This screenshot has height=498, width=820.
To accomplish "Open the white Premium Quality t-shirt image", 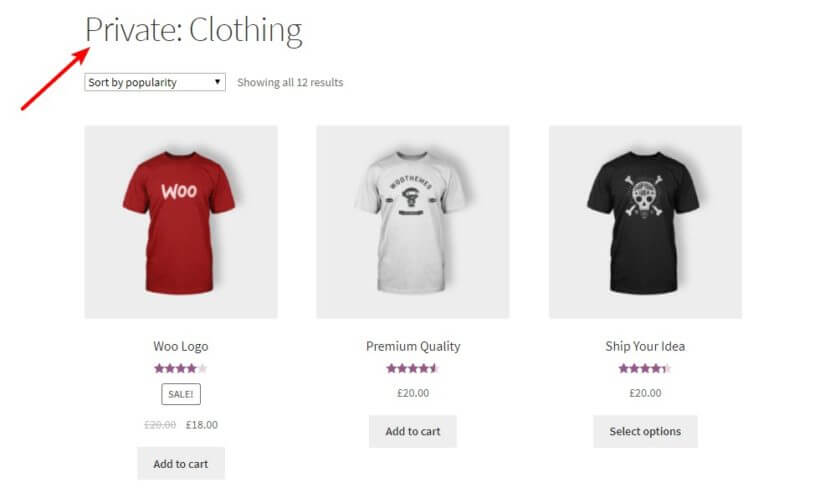I will [413, 222].
